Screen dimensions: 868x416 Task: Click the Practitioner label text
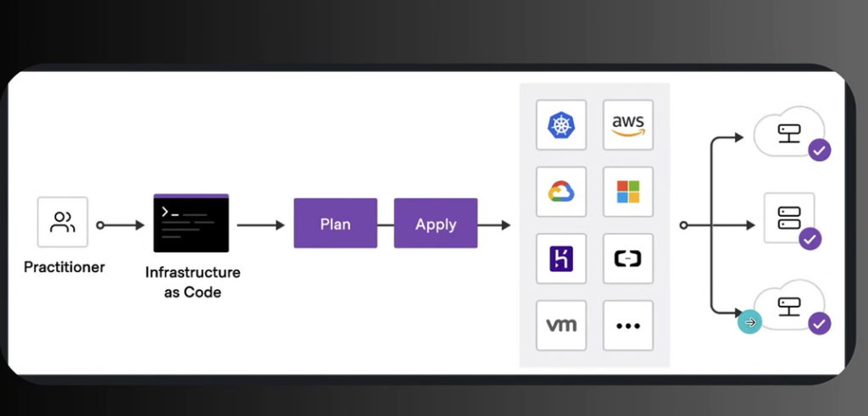click(x=64, y=267)
